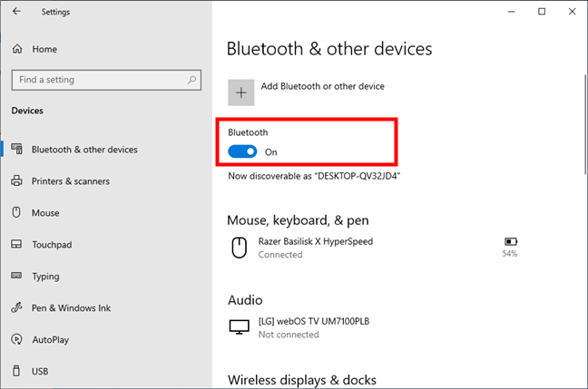Click the AutoPlay icon
Image resolution: width=588 pixels, height=389 pixels.
click(x=16, y=339)
